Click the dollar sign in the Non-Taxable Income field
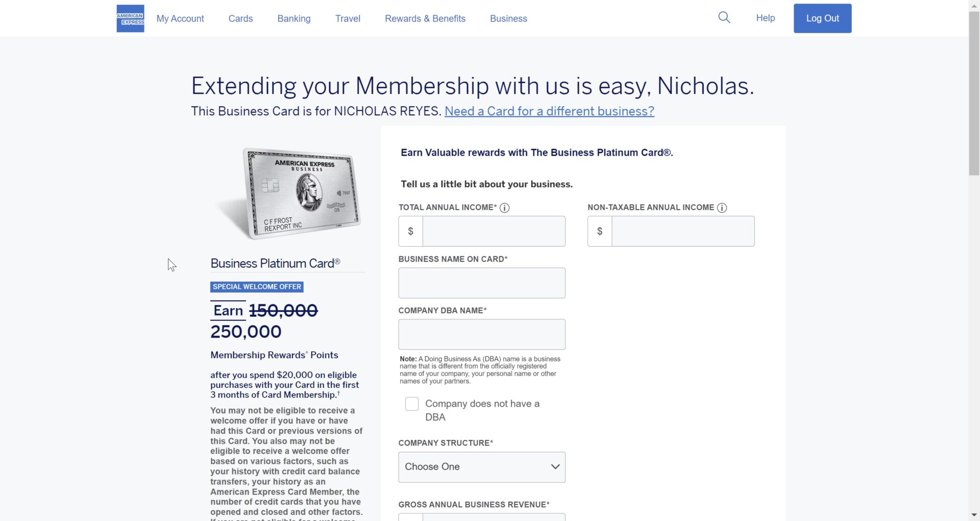The width and height of the screenshot is (980, 521). click(599, 231)
